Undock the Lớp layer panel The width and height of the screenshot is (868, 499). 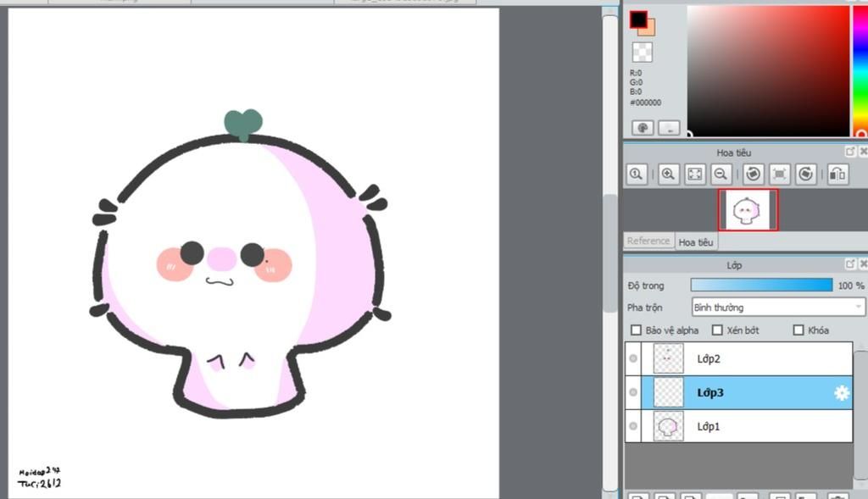850,263
